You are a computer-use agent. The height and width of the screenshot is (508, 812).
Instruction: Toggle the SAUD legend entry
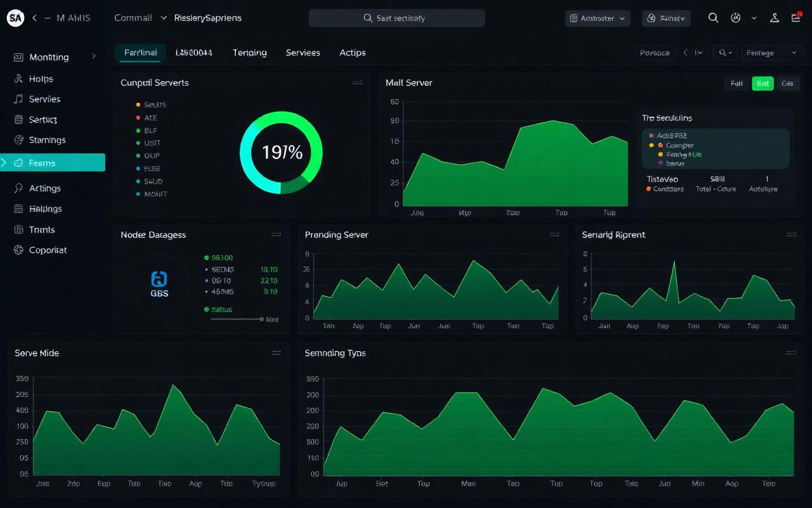[x=149, y=182]
